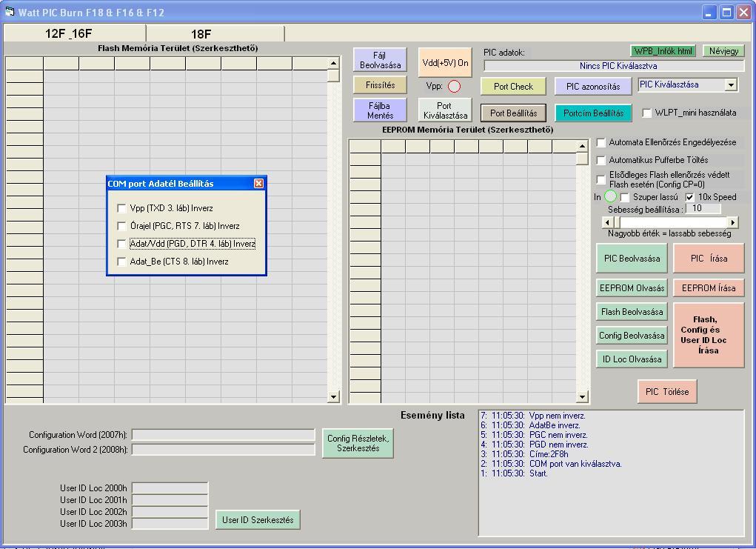
Task: Open WPB_Infók html link button
Action: 663,50
